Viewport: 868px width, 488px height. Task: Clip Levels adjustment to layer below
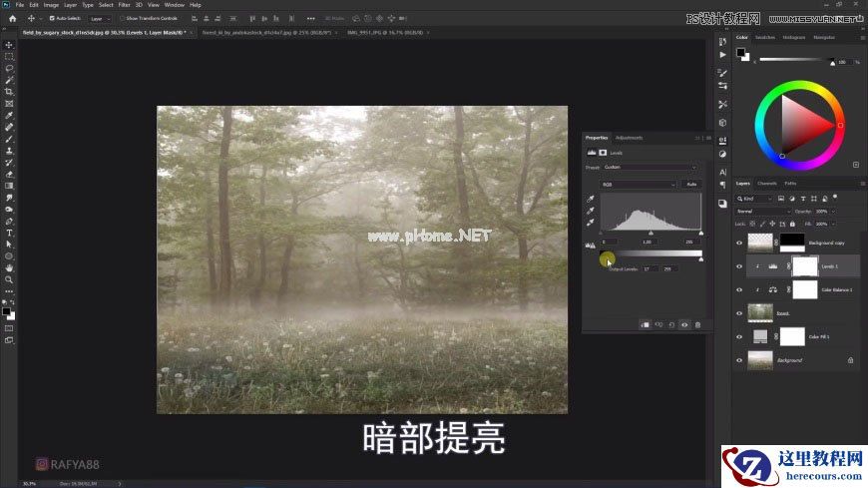coord(645,324)
